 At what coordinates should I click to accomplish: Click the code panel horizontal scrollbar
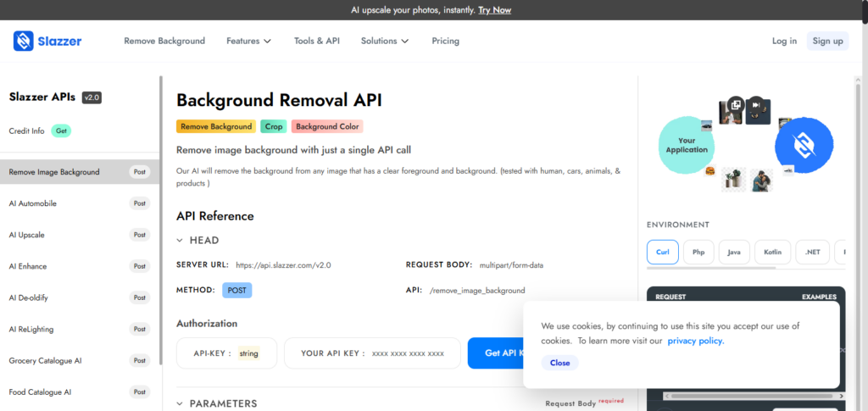pos(751,397)
